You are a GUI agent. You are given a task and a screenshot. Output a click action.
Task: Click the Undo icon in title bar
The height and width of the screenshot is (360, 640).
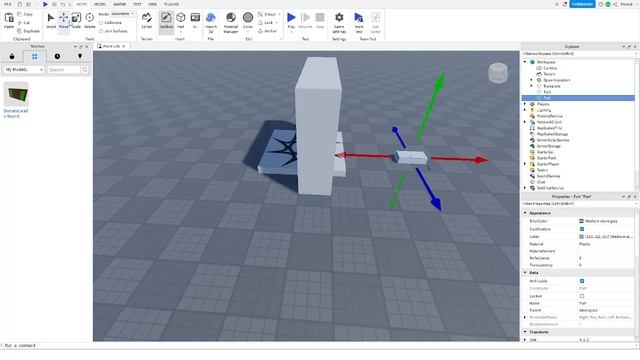point(63,4)
